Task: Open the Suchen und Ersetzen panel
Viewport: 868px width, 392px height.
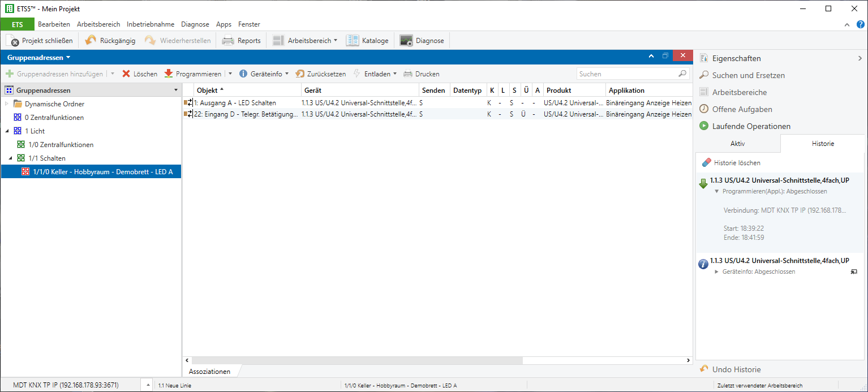Action: pos(747,75)
